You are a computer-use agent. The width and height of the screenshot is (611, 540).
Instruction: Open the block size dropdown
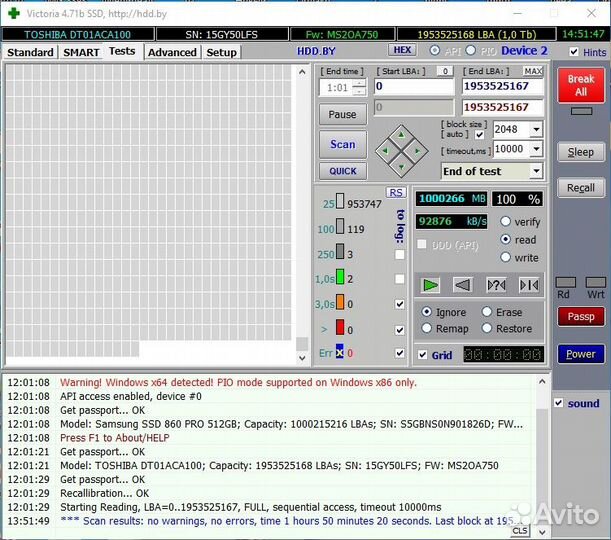(x=536, y=129)
